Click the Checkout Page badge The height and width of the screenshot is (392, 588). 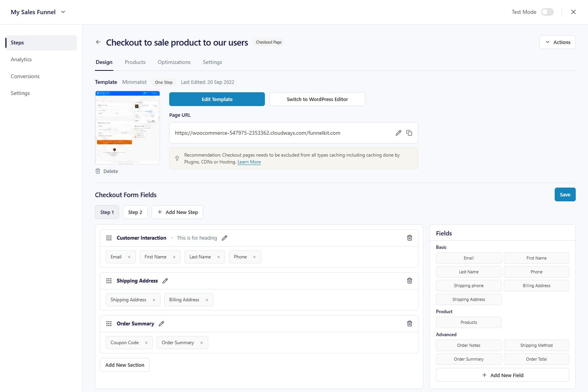coord(269,42)
